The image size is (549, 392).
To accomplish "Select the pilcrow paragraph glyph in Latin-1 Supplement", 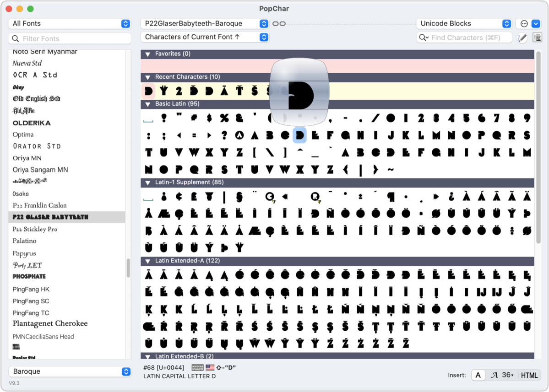I will 391,197.
